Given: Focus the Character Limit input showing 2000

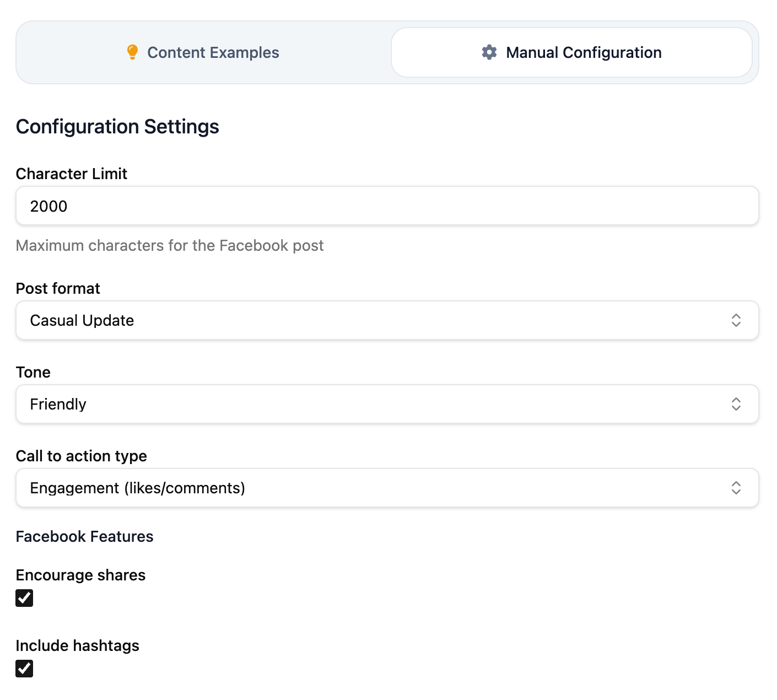Looking at the screenshot, I should pyautogui.click(x=387, y=206).
